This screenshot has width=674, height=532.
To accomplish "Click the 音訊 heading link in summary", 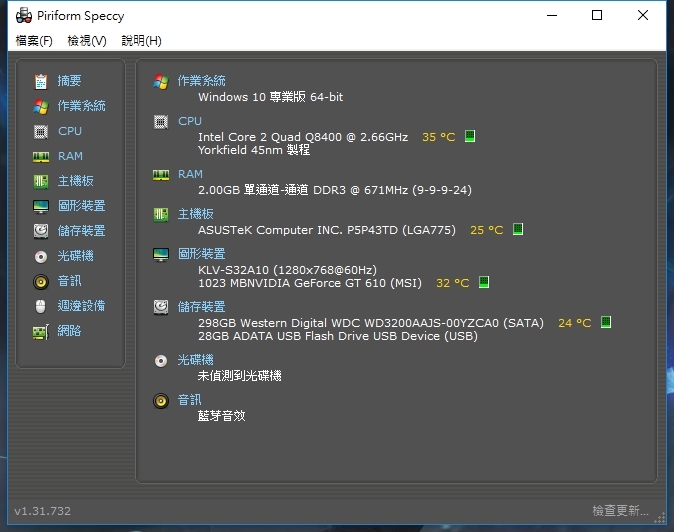I will click(190, 400).
